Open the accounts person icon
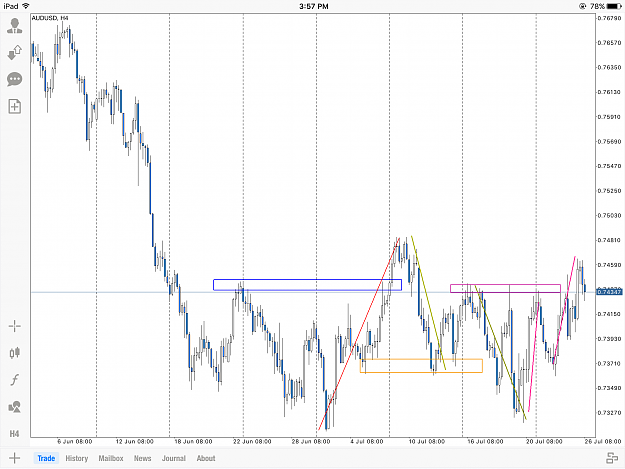The image size is (625, 469). 15,26
